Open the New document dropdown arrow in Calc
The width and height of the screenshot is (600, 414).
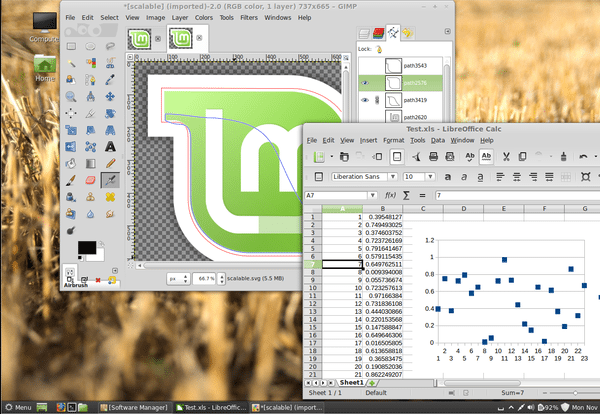[x=331, y=156]
